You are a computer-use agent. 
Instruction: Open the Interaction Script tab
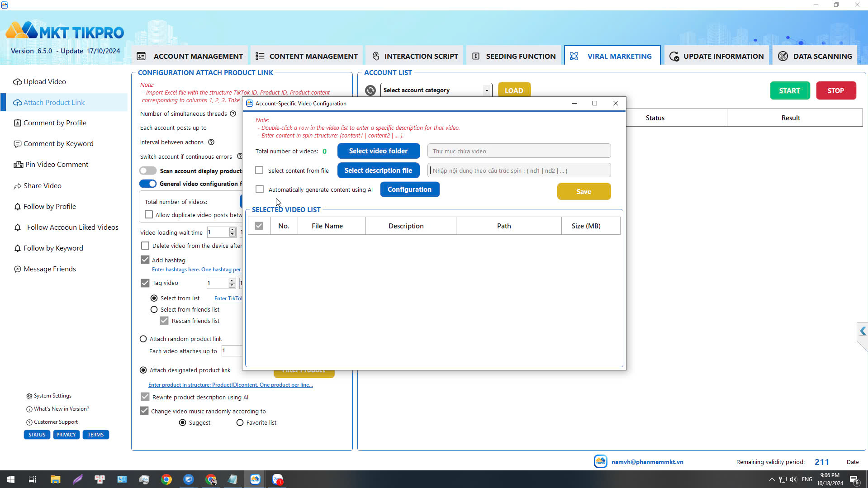tap(415, 56)
